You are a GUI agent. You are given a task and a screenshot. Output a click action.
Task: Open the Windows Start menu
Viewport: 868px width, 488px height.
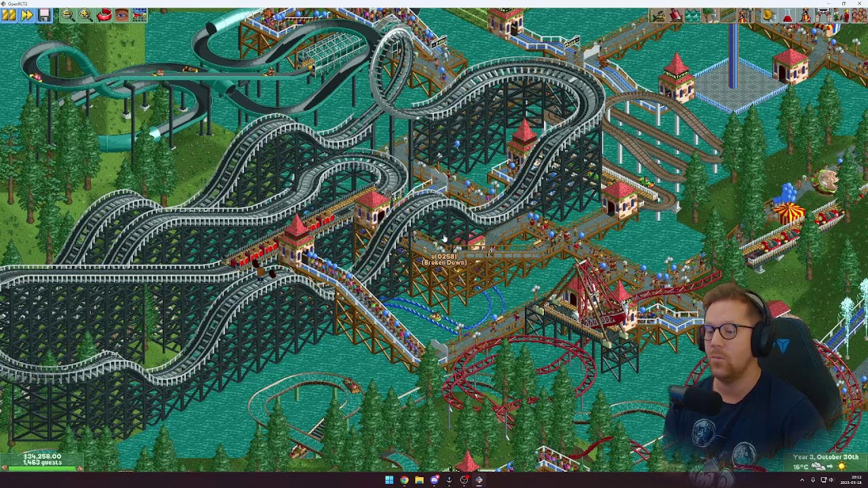pos(389,480)
